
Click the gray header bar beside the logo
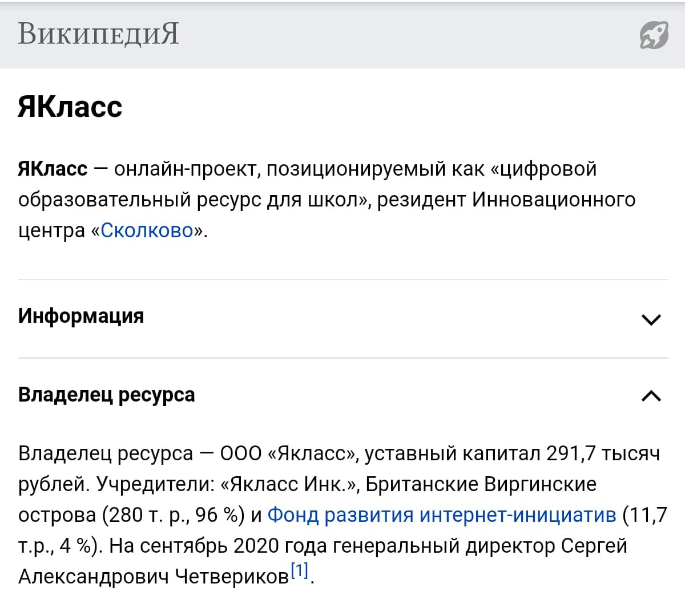tap(400, 35)
